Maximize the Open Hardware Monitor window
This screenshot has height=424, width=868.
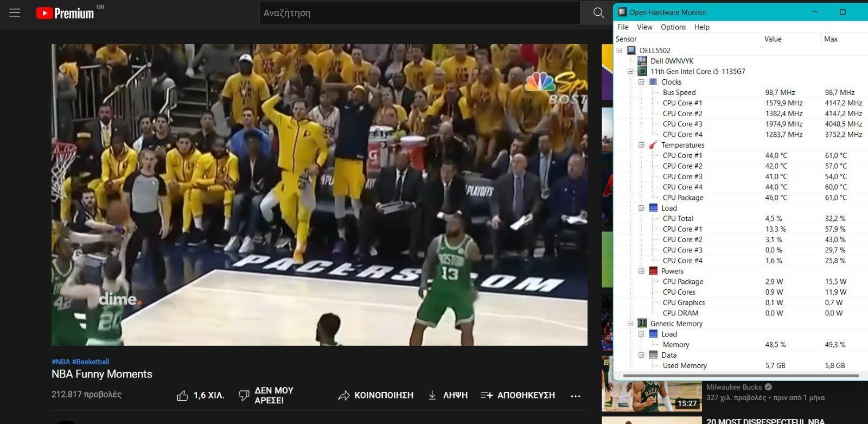tap(843, 12)
